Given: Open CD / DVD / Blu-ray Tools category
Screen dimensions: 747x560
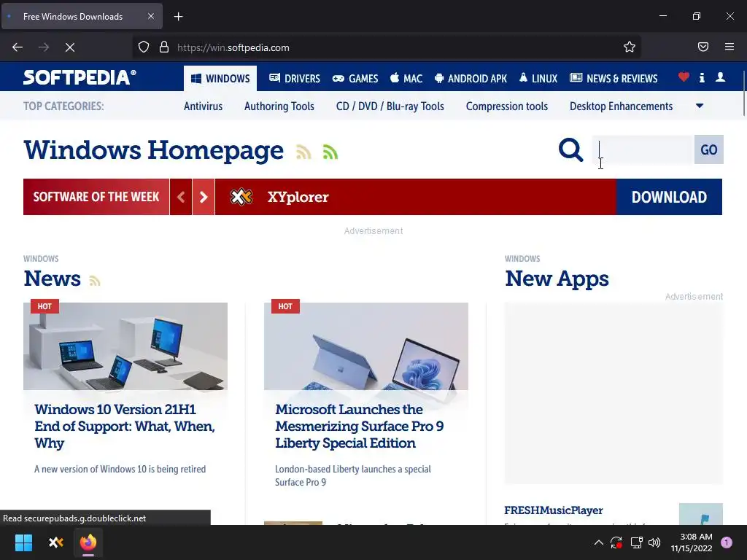Looking at the screenshot, I should [x=390, y=106].
